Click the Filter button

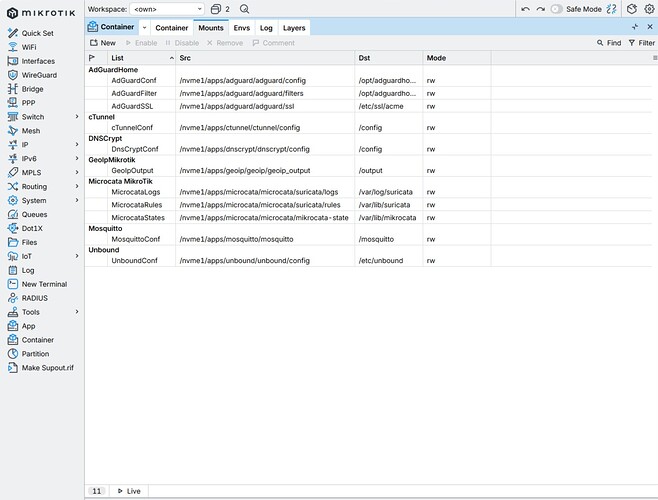[642, 43]
